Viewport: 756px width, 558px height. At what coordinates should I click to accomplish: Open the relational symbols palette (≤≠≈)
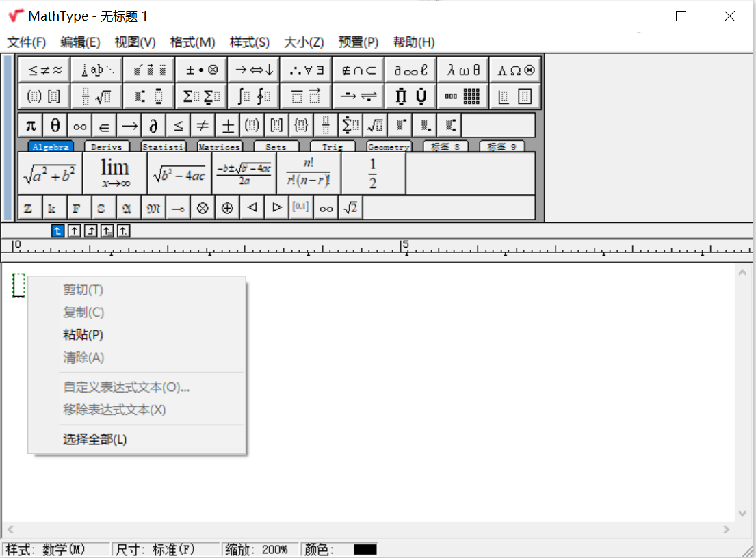coord(44,70)
